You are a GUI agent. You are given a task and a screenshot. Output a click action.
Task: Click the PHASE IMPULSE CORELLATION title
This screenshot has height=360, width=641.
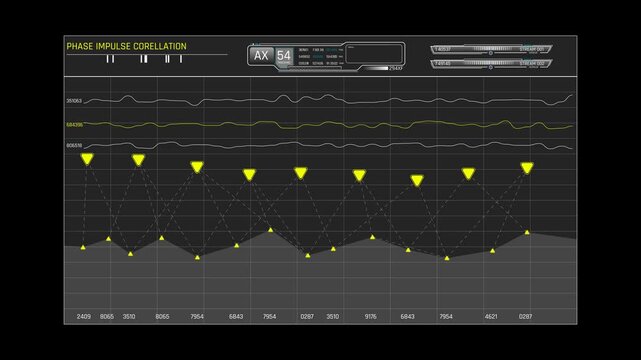point(126,46)
